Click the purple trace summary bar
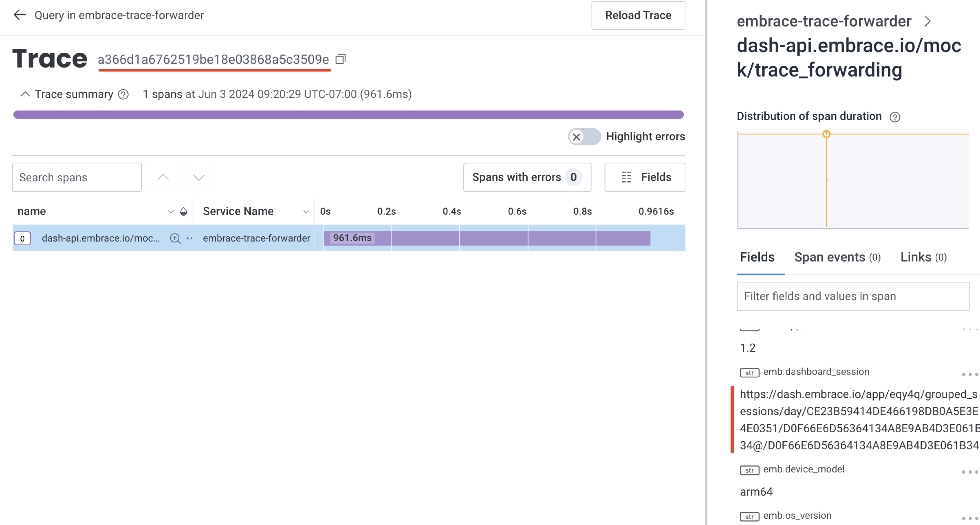Screen dimensions: 980x525 point(349,114)
